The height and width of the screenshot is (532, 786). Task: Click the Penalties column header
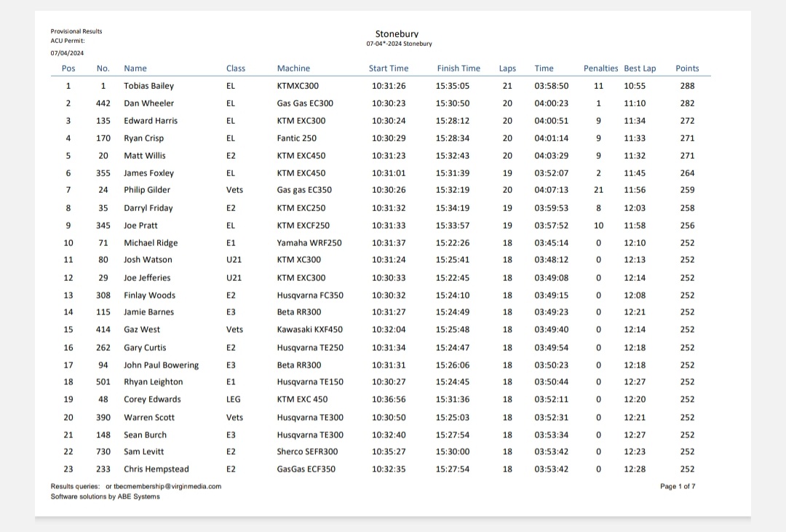point(600,68)
